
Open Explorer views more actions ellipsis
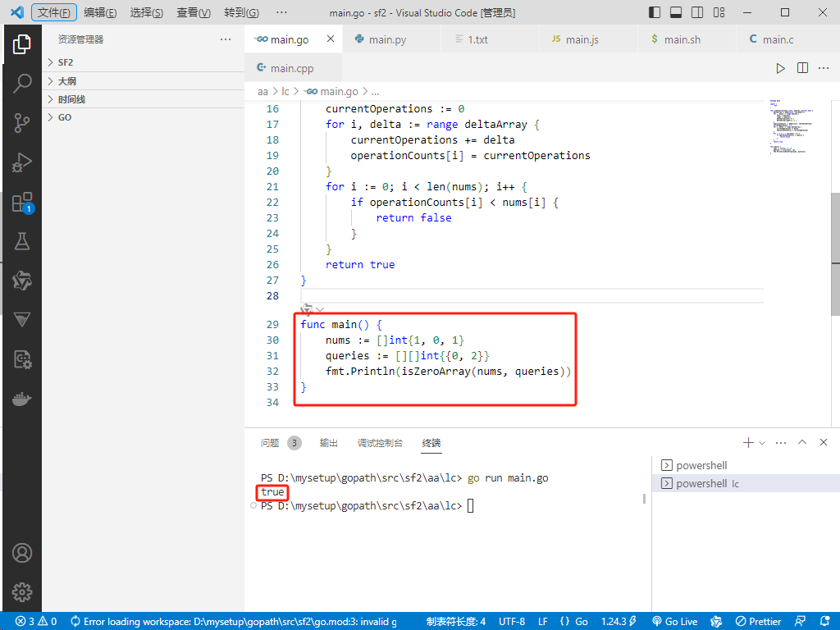tap(226, 39)
